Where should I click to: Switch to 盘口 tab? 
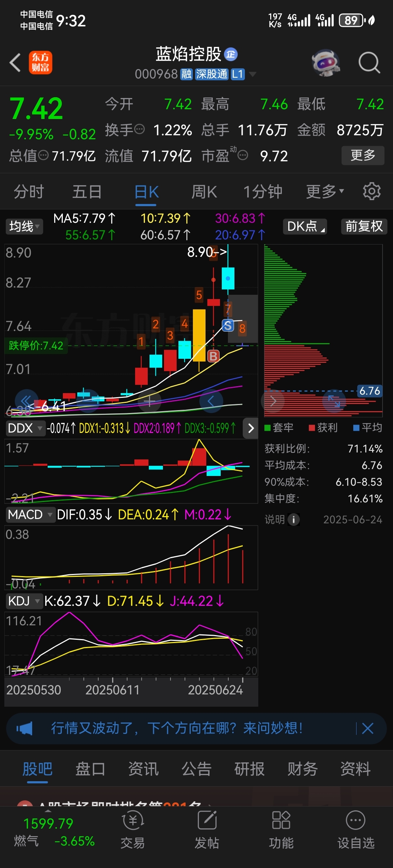90,769
